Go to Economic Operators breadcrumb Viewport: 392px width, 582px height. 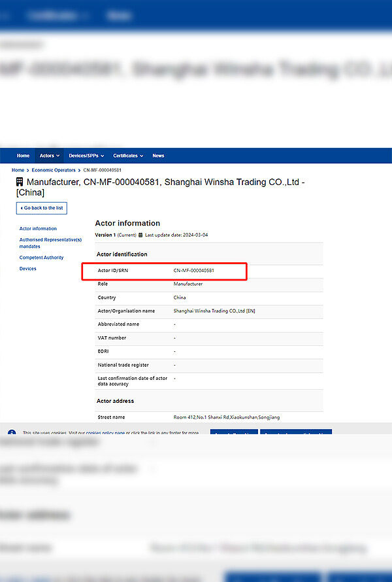[x=54, y=170]
